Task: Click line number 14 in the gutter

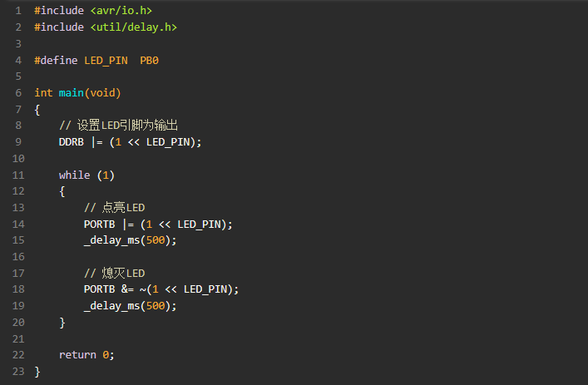Action: tap(18, 225)
